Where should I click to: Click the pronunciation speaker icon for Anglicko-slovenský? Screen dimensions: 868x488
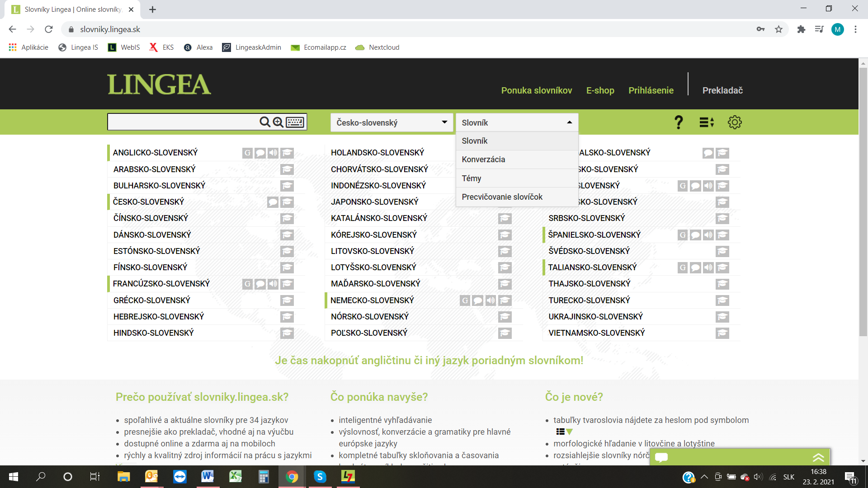273,153
